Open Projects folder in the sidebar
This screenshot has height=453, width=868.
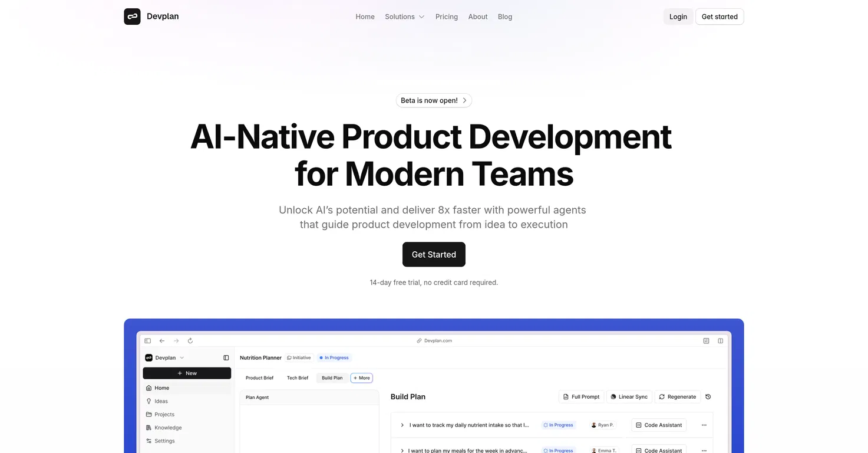point(164,414)
